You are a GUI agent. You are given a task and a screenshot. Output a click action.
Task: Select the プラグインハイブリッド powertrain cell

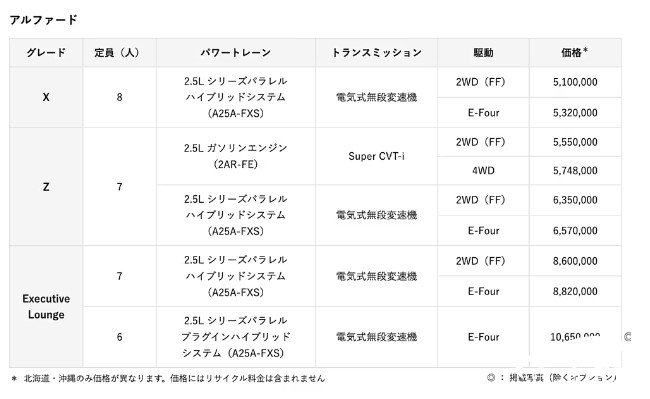tap(235, 337)
